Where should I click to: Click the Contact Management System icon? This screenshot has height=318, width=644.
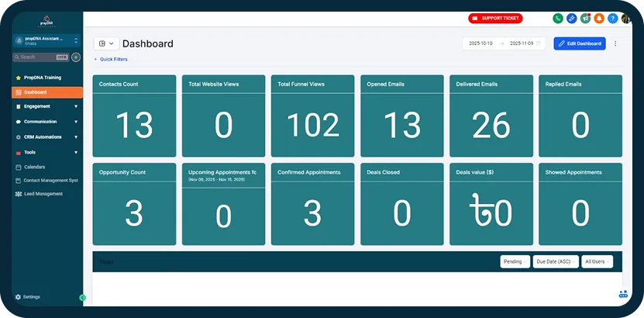point(18,181)
